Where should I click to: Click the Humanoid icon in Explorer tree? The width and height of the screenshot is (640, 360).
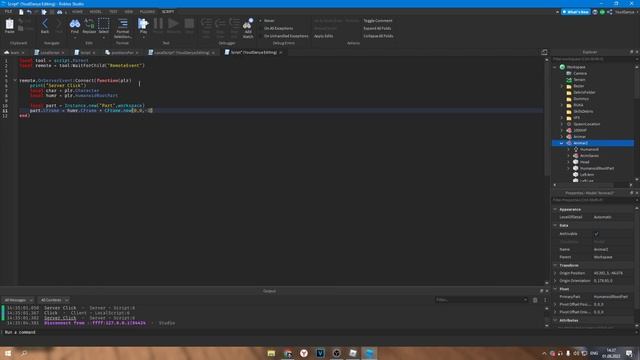point(576,149)
